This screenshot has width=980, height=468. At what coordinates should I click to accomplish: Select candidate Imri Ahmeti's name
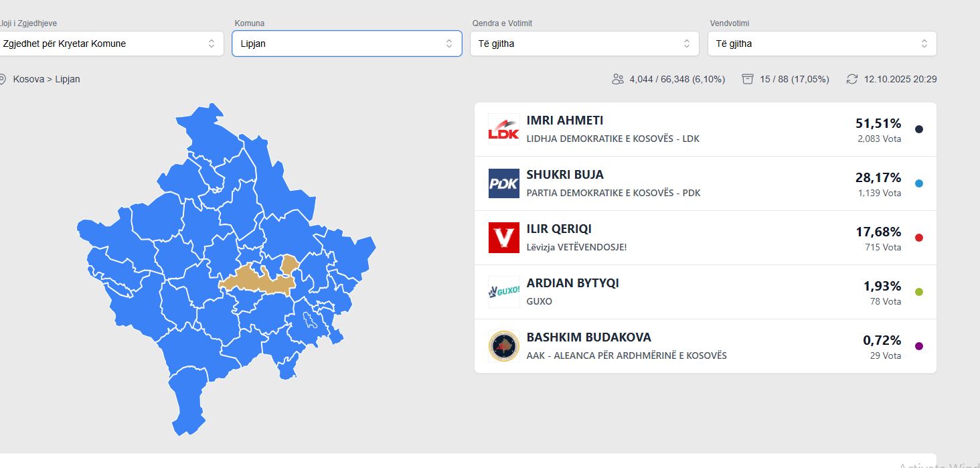565,121
